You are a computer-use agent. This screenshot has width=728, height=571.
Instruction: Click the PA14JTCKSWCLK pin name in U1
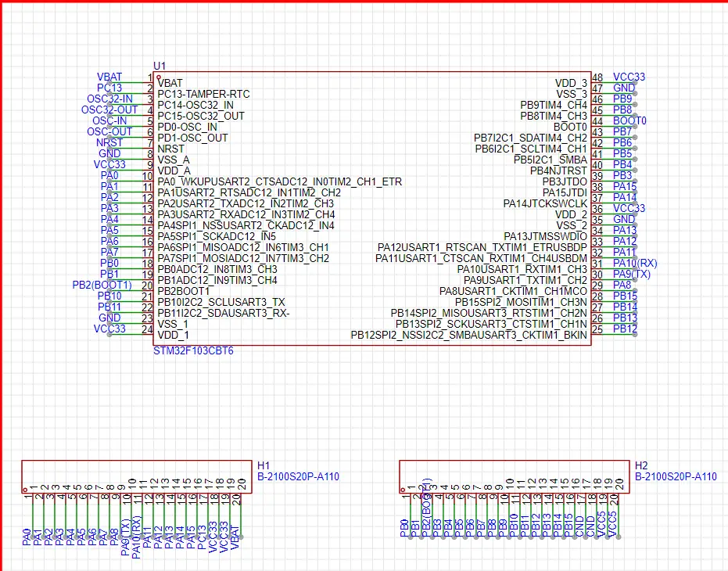coord(545,203)
